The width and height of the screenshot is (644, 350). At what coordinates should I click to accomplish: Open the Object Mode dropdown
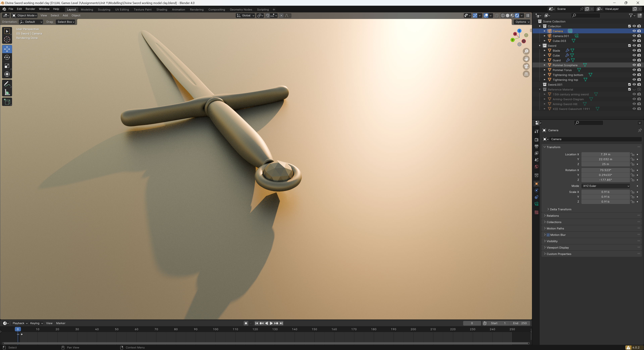[x=24, y=15]
